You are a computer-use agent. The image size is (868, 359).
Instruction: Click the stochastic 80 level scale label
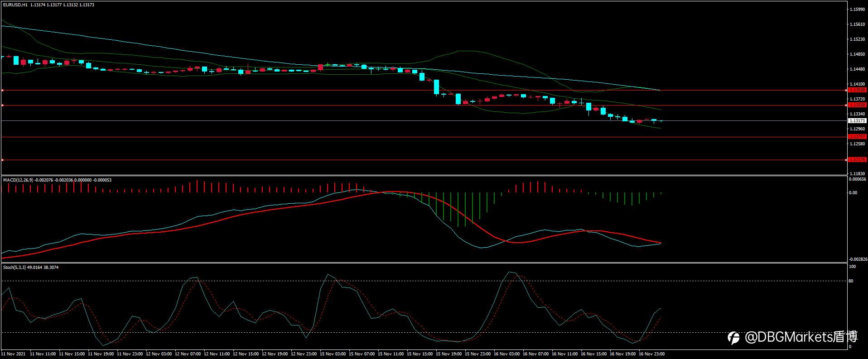pyautogui.click(x=851, y=281)
